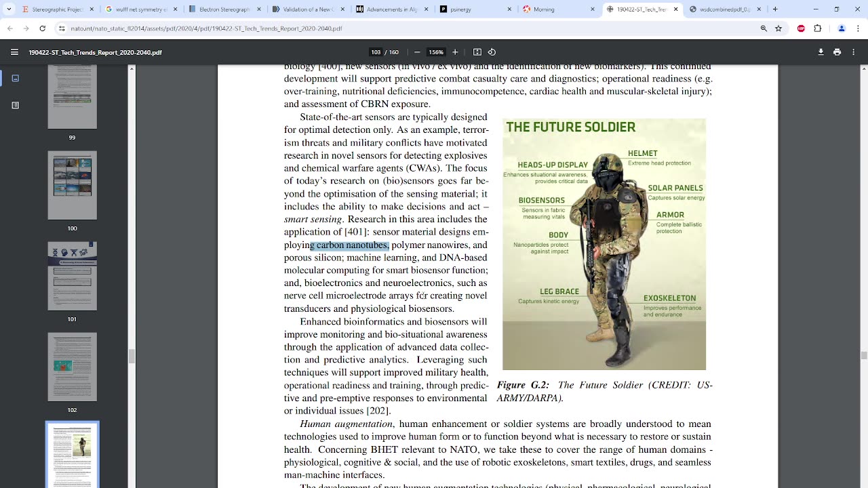Click 'HEADS-UP DISPLAY' label in figure
The height and width of the screenshot is (488, 868).
553,165
